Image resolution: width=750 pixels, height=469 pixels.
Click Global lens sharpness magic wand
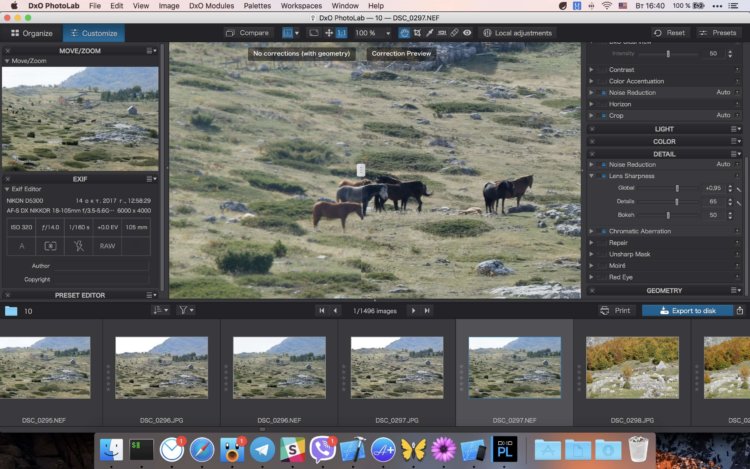[x=739, y=189]
